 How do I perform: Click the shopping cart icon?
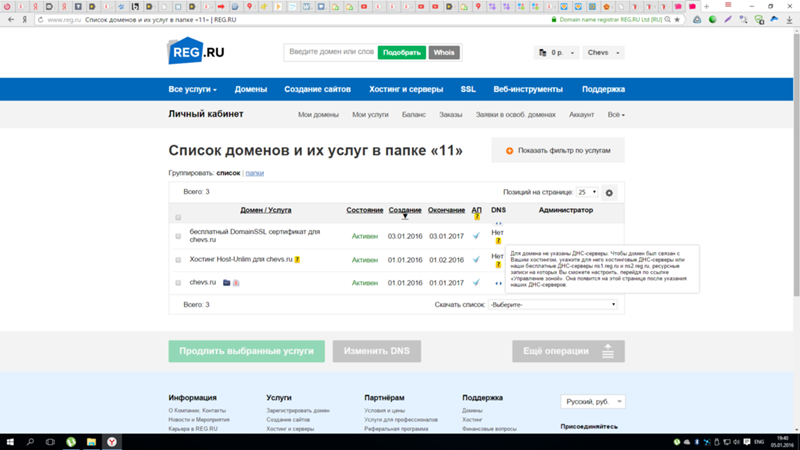(x=542, y=53)
